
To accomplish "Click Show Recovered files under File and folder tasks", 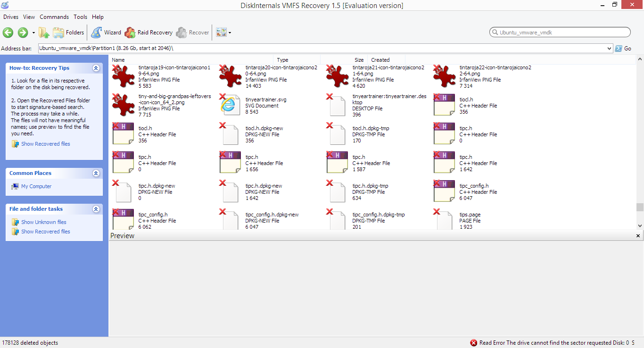I will 45,232.
